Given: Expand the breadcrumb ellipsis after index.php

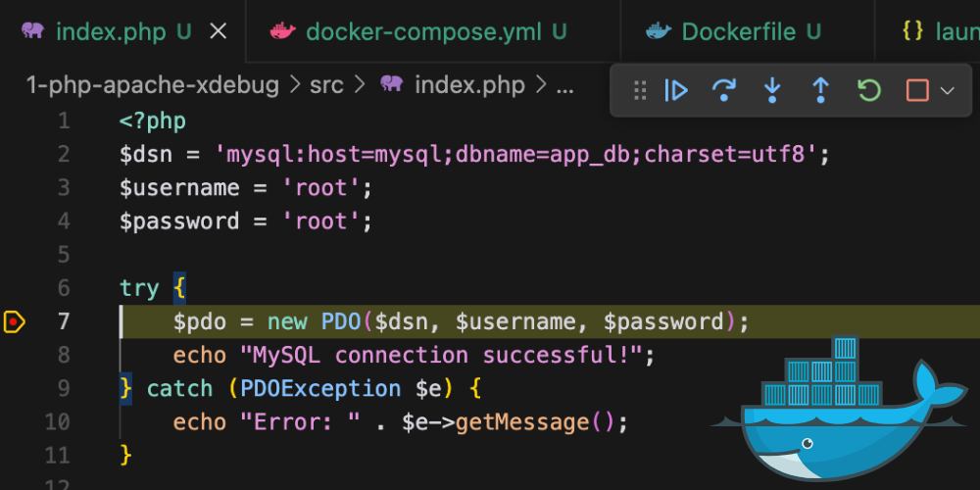Looking at the screenshot, I should click(564, 85).
